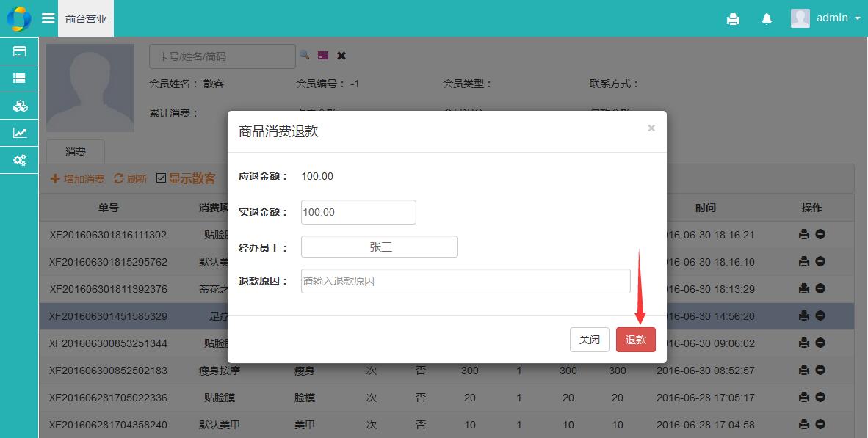Viewport: 868px width, 438px height.
Task: Clear member with the X icon
Action: [x=341, y=55]
